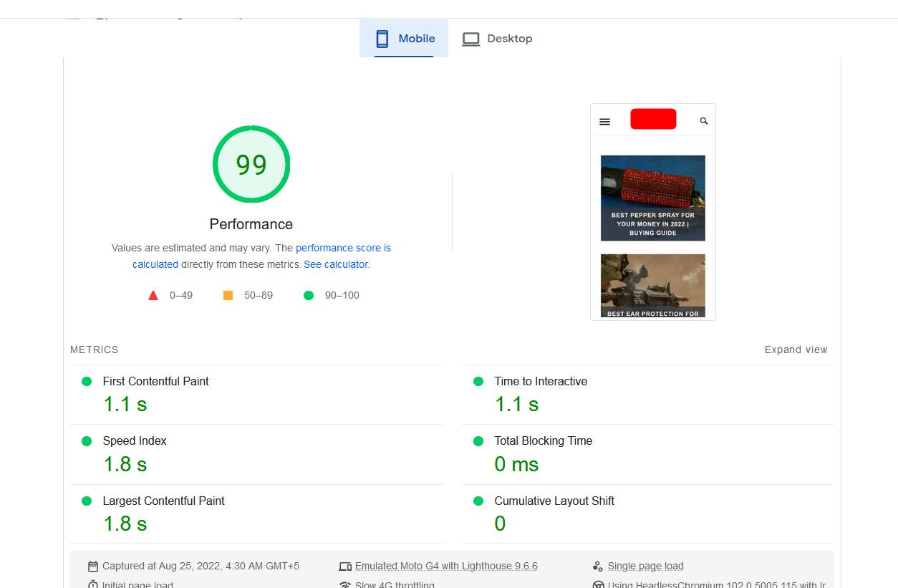Click the green indicator next to Cumulative Layout Shift
This screenshot has height=588, width=898.
point(478,501)
